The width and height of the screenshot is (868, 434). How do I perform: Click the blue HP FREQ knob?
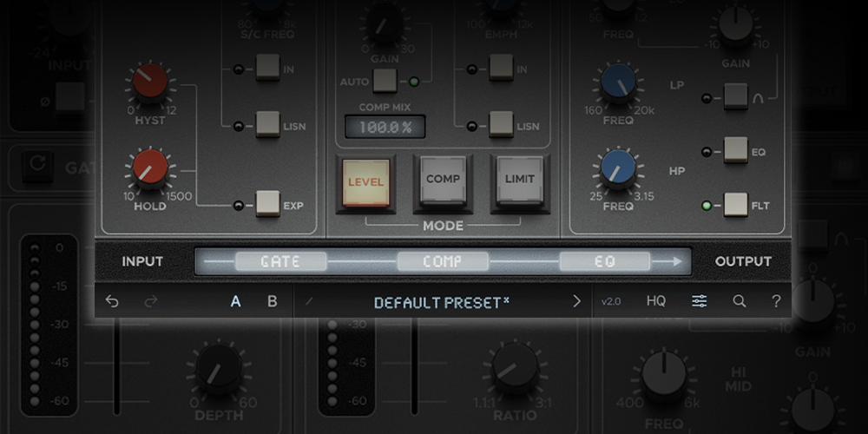pos(618,169)
